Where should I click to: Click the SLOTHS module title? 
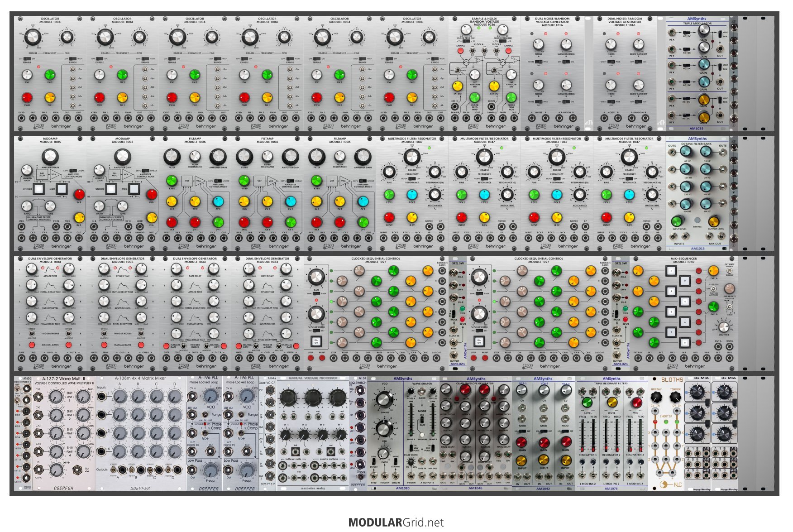coord(672,380)
